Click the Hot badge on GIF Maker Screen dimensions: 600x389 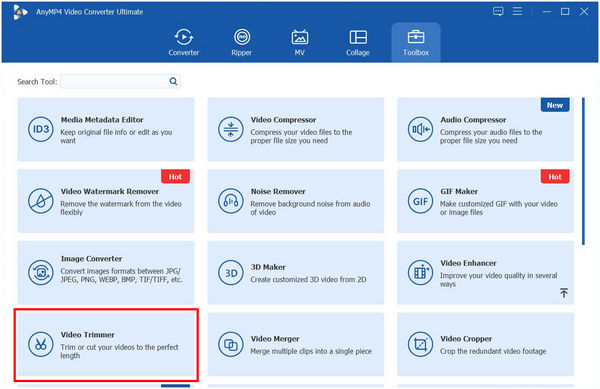pyautogui.click(x=555, y=177)
